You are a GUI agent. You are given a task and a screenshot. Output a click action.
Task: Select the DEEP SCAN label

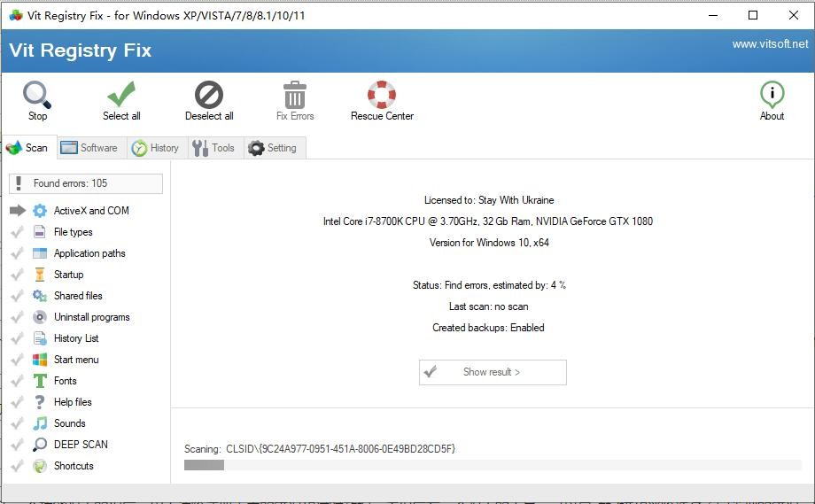pos(81,445)
